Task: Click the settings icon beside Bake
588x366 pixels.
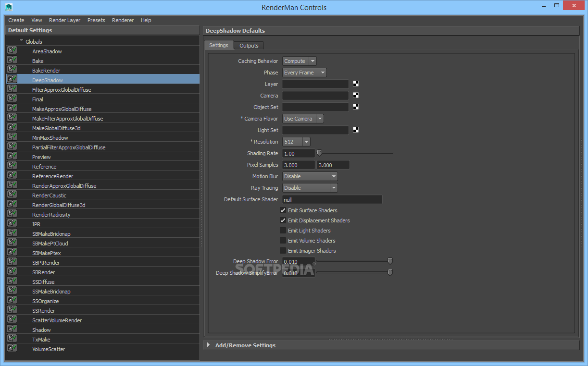Action: click(x=12, y=60)
